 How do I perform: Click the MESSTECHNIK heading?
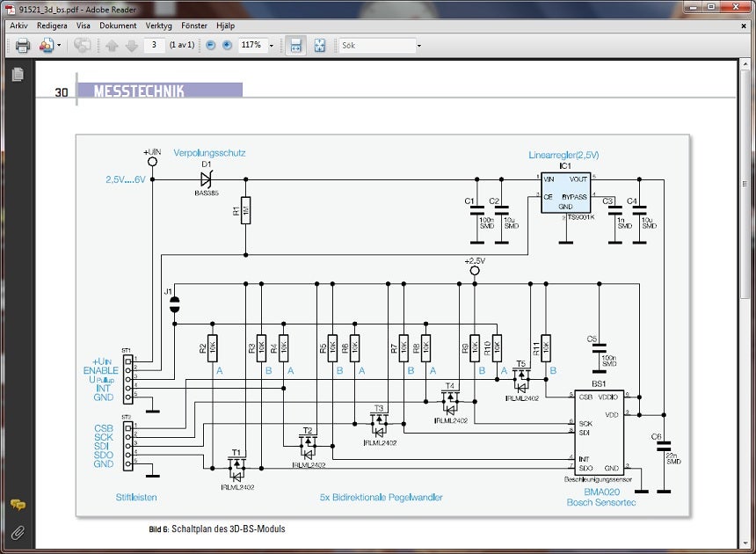coord(139,91)
